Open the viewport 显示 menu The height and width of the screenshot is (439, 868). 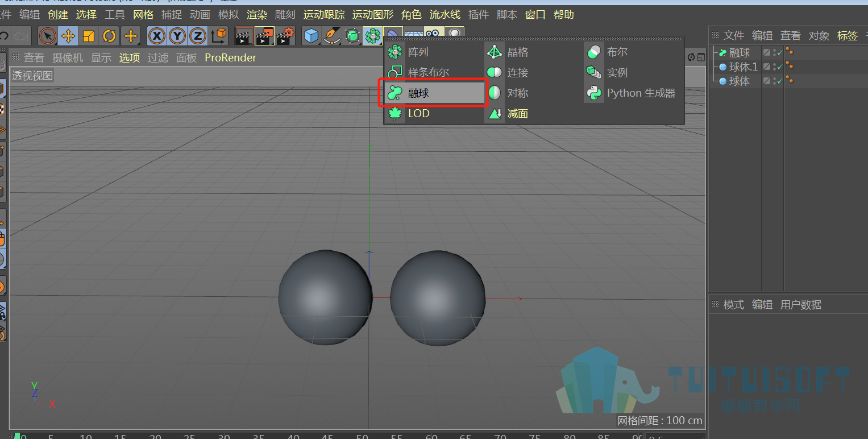pos(101,58)
